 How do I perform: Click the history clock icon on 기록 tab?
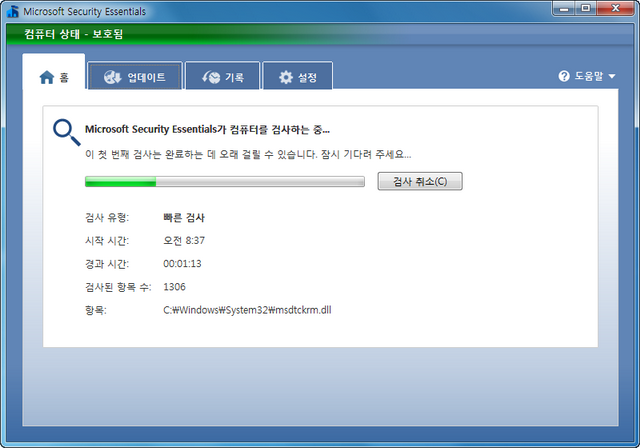[x=211, y=77]
